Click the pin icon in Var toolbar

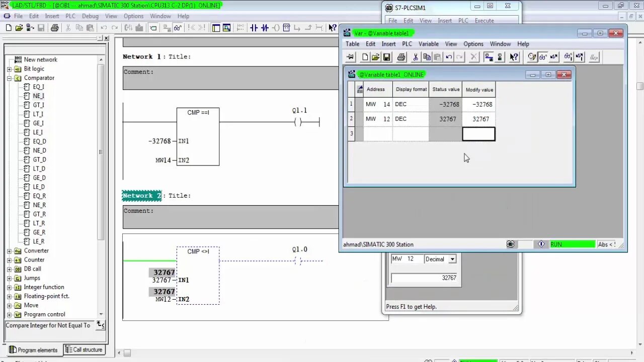point(351,57)
